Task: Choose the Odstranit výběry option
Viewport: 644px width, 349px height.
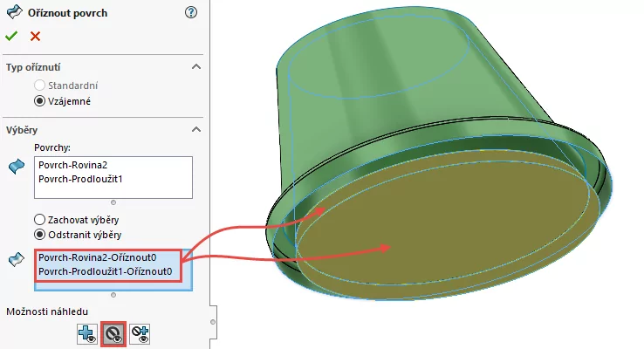Action: tap(39, 234)
